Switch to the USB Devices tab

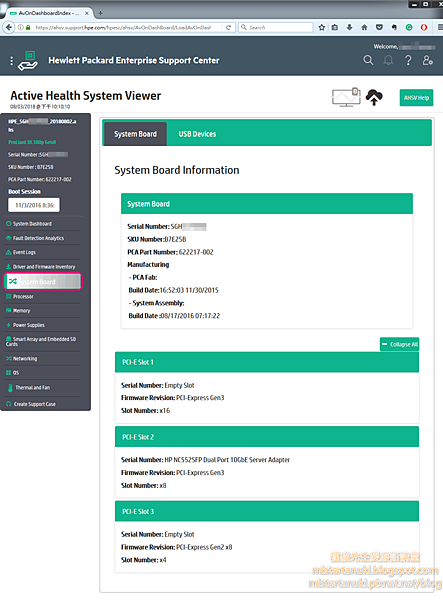coord(197,134)
